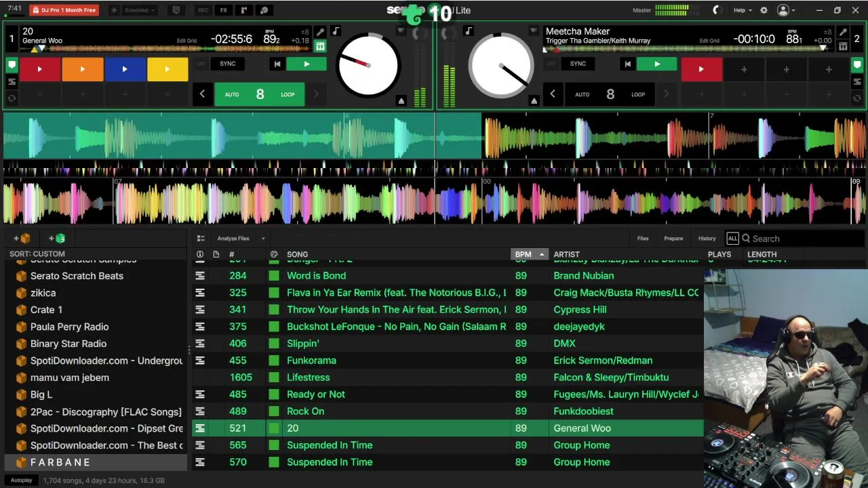Select deck 1 saved loops tab icon

pyautogui.click(x=12, y=98)
